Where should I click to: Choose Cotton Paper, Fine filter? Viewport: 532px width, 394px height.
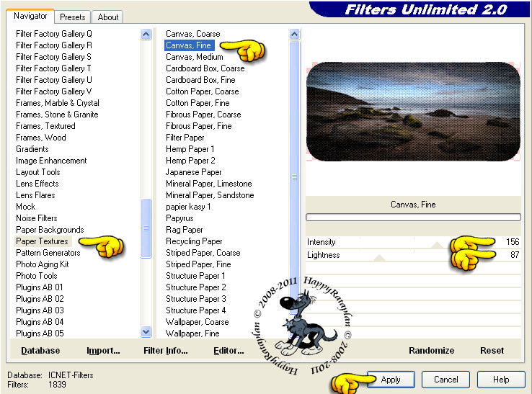[x=198, y=103]
